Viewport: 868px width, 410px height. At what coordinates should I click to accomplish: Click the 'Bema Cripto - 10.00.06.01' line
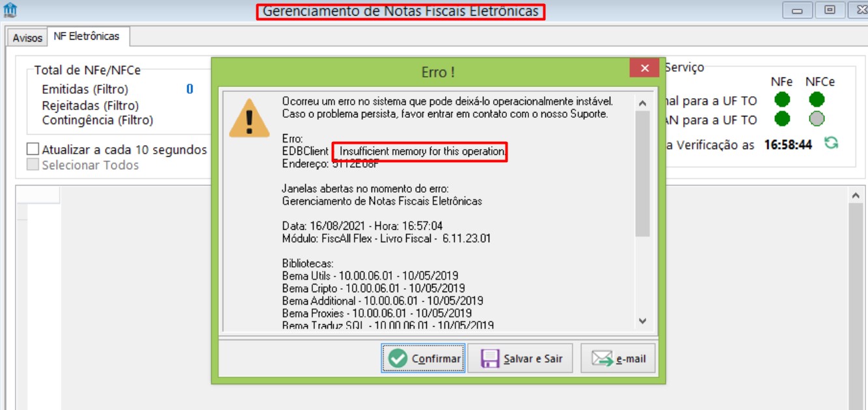click(373, 288)
